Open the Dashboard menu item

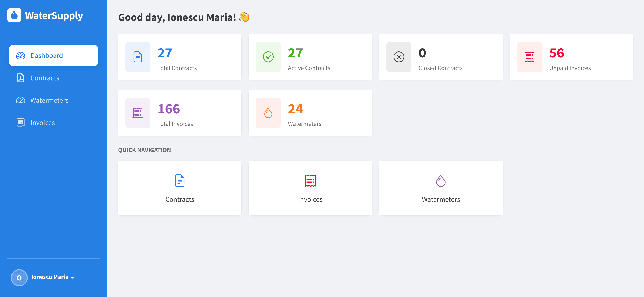[x=53, y=55]
